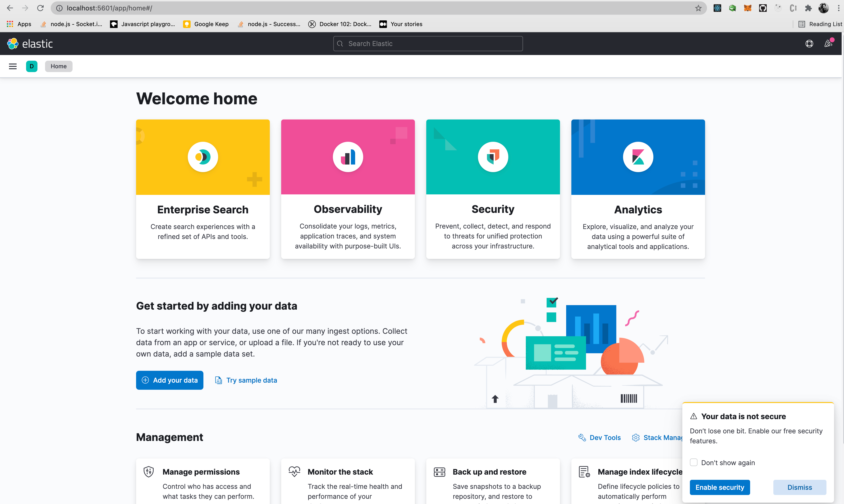Click the Enterprise Search logo icon

click(x=203, y=157)
